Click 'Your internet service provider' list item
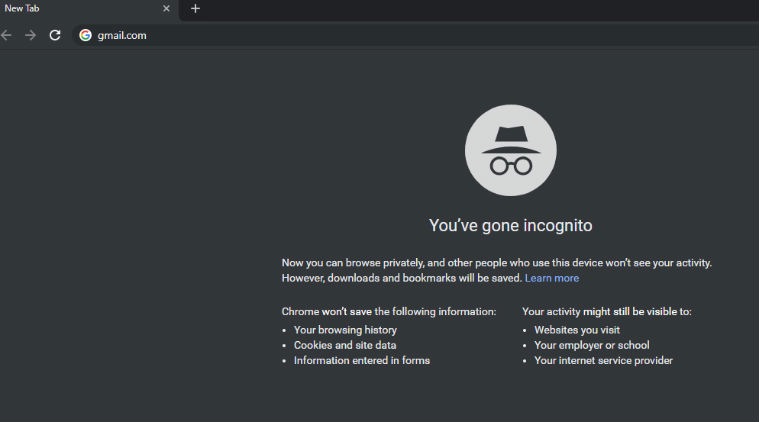This screenshot has width=759, height=422. click(x=603, y=361)
